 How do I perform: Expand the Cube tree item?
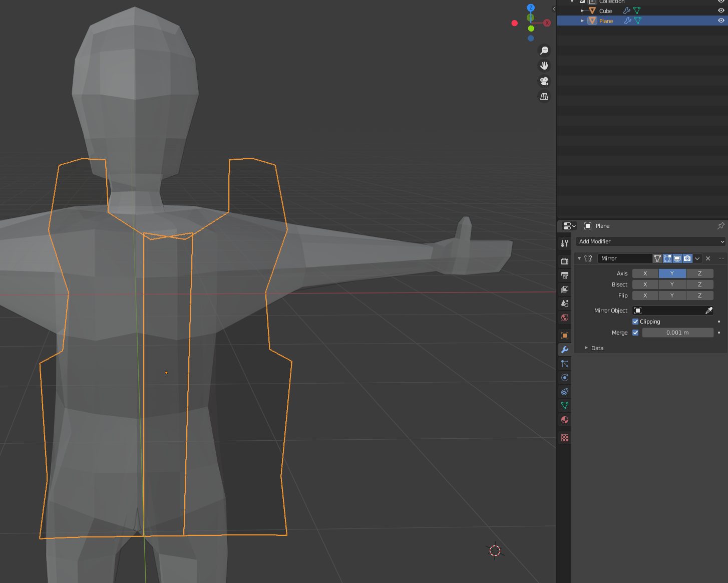click(x=582, y=11)
